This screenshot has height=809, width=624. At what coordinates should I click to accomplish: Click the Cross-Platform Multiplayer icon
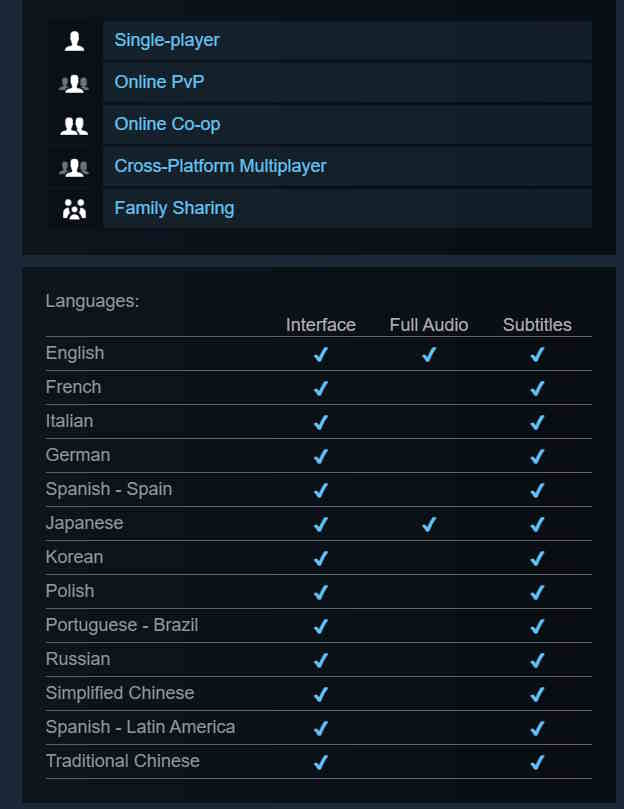click(74, 167)
